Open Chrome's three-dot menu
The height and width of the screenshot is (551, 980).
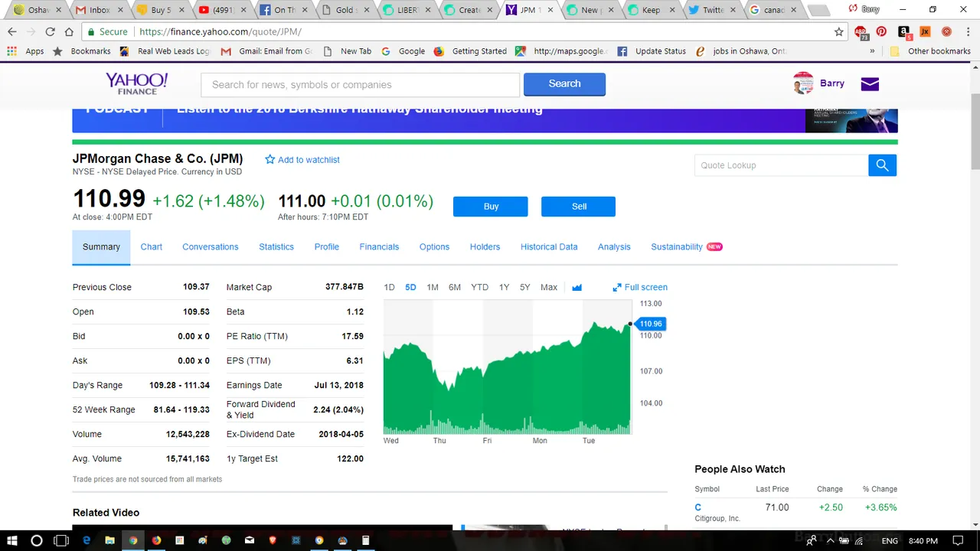[x=968, y=32]
